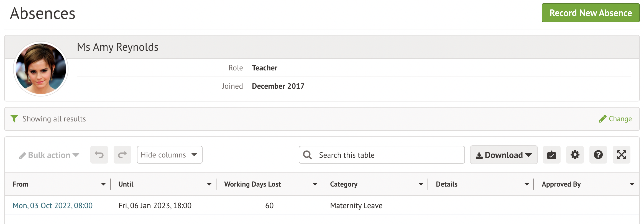Open the Download dropdown menu
Image resolution: width=644 pixels, height=224 pixels.
coord(504,155)
